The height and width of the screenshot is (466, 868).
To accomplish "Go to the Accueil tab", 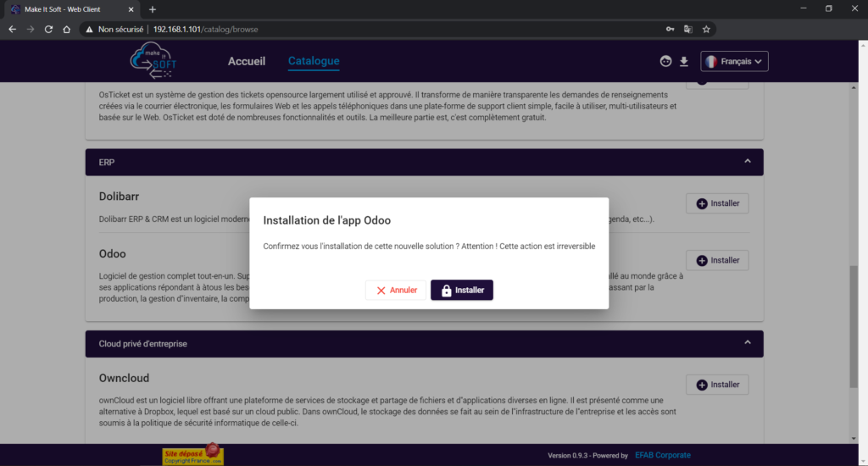I will tap(247, 62).
